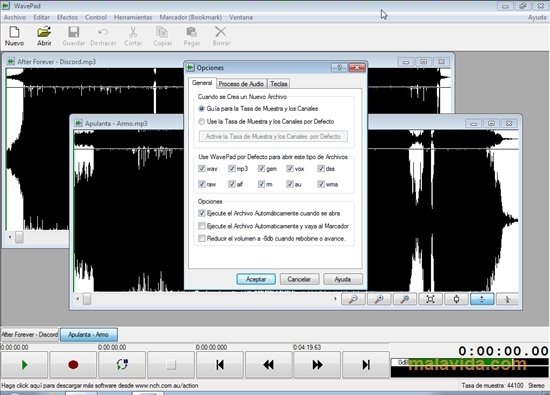This screenshot has height=395, width=550.
Task: Open the Ayuda menu
Action: click(x=537, y=17)
